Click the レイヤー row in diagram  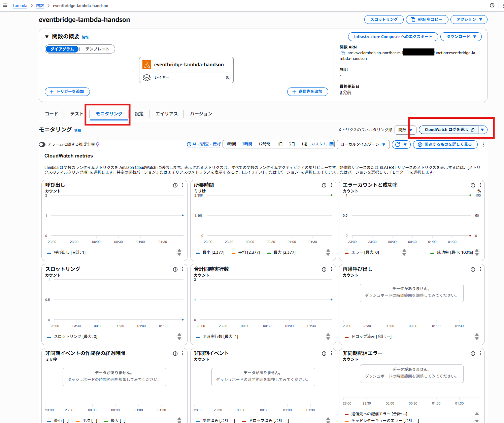(x=186, y=77)
